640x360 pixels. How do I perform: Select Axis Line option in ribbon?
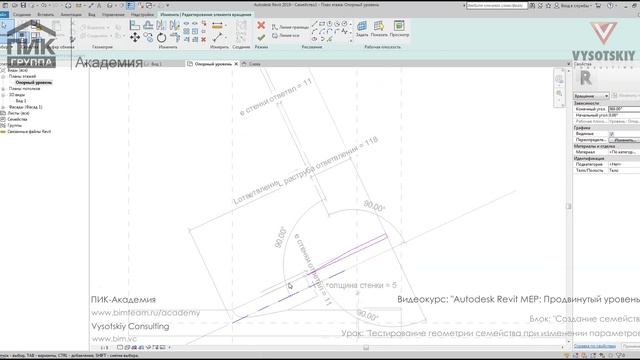286,36
